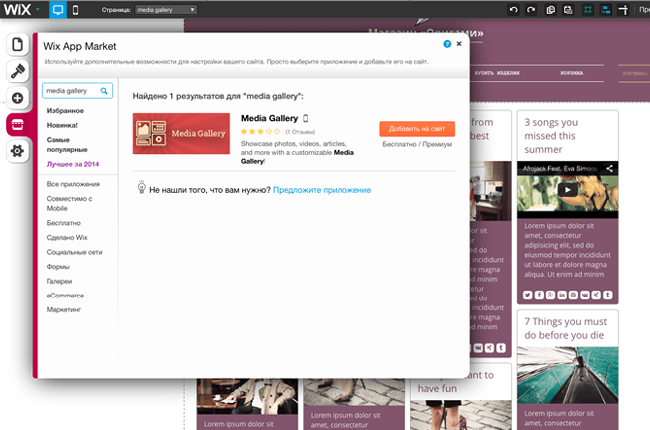Click the КУПИТЬ ИЗДЕЛИЯ site menu item
Image resolution: width=650 pixels, height=430 pixels.
pyautogui.click(x=497, y=73)
